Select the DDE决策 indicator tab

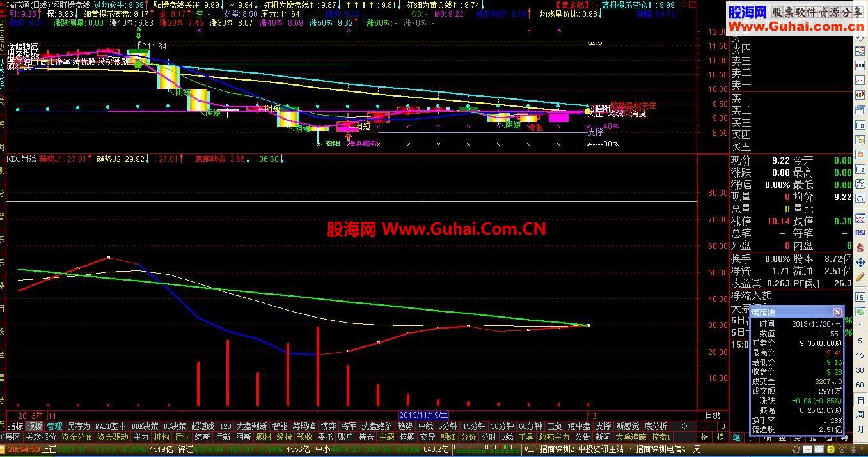pyautogui.click(x=145, y=426)
